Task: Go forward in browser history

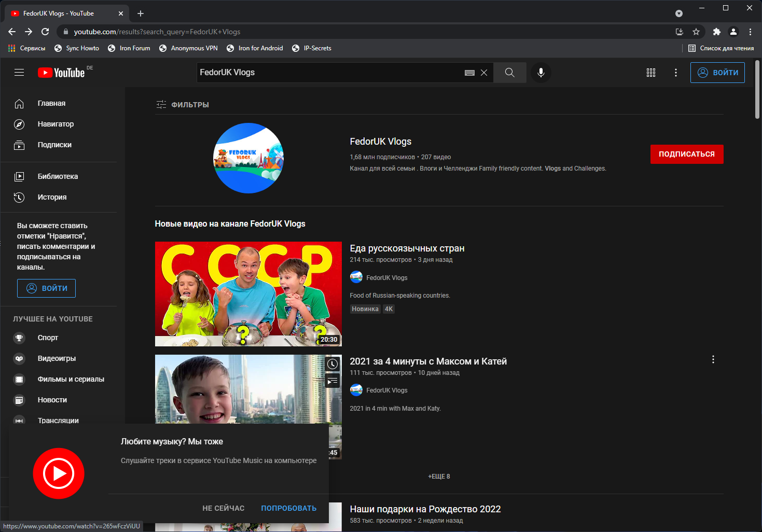Action: pyautogui.click(x=29, y=32)
